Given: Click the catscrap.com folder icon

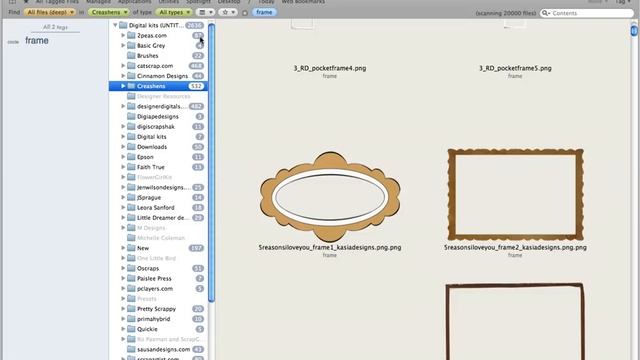Looking at the screenshot, I should (131, 66).
